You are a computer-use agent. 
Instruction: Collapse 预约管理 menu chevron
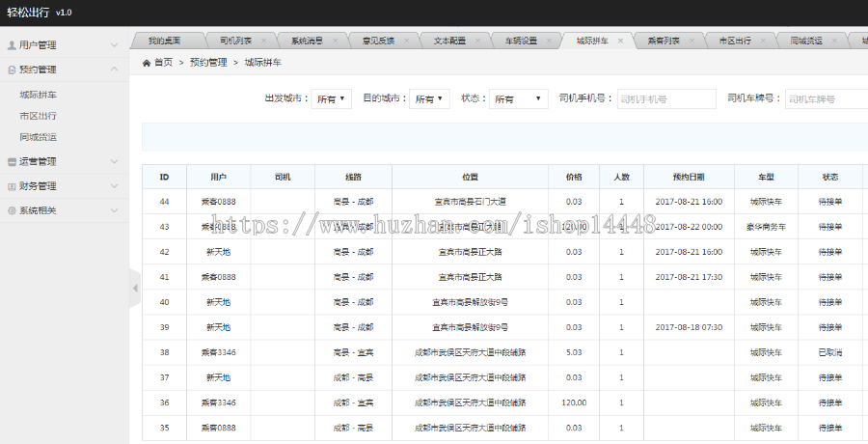coord(114,69)
